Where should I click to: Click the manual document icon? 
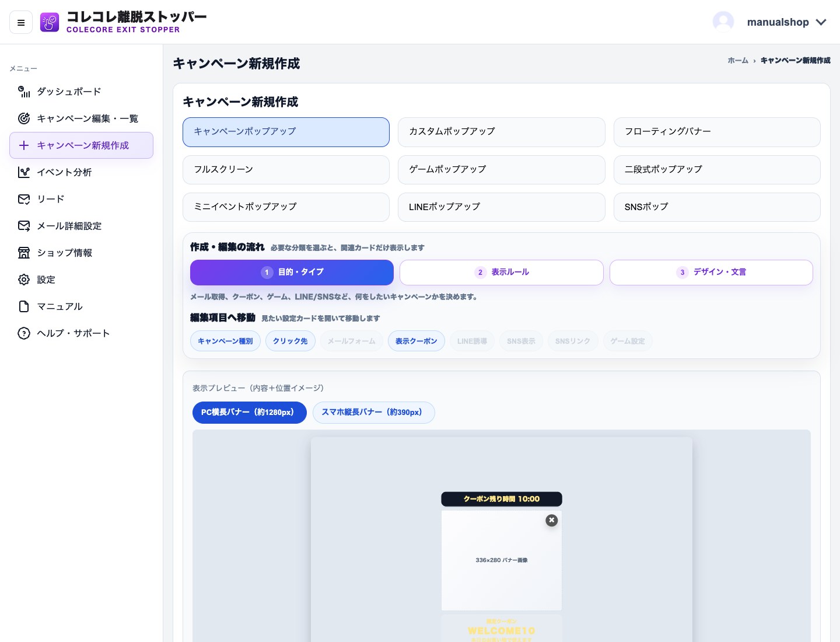[24, 306]
